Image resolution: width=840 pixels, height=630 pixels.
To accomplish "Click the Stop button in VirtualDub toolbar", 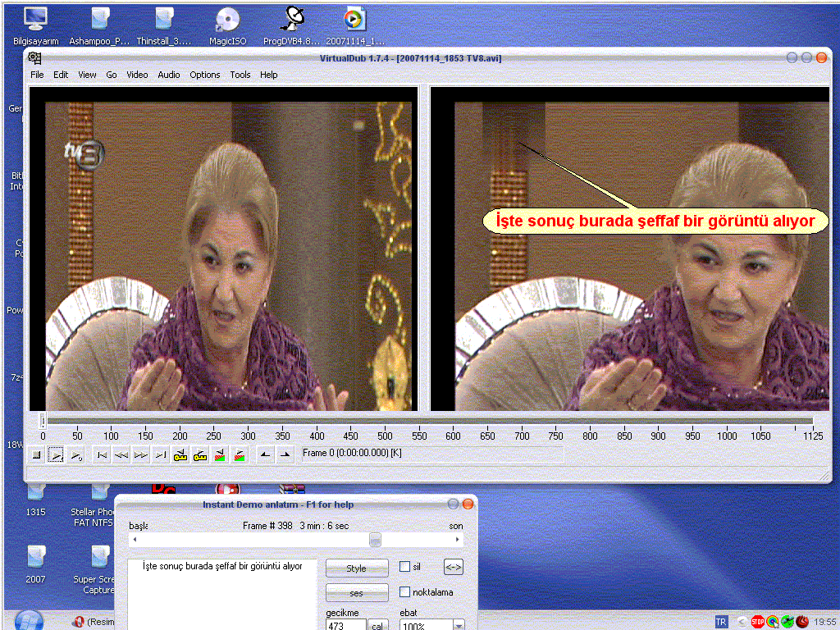I will [36, 455].
